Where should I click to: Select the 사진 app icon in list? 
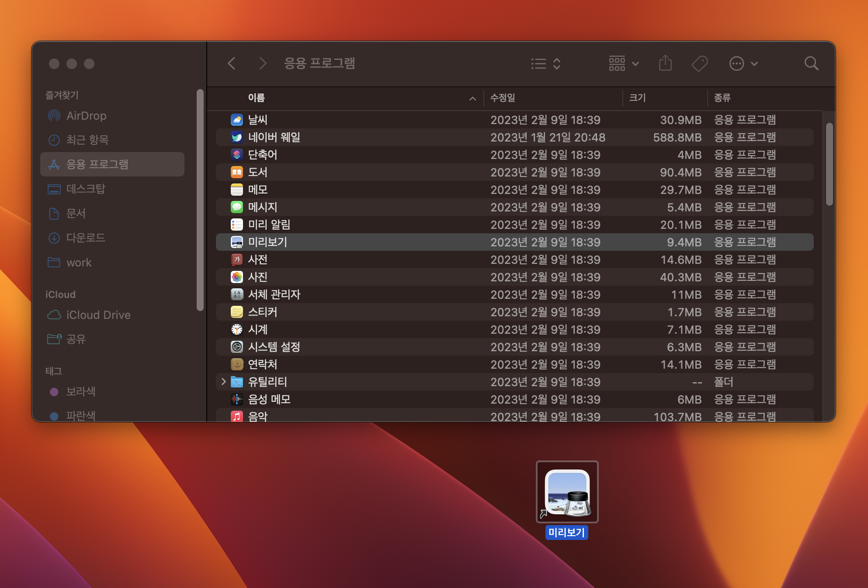[x=237, y=277]
